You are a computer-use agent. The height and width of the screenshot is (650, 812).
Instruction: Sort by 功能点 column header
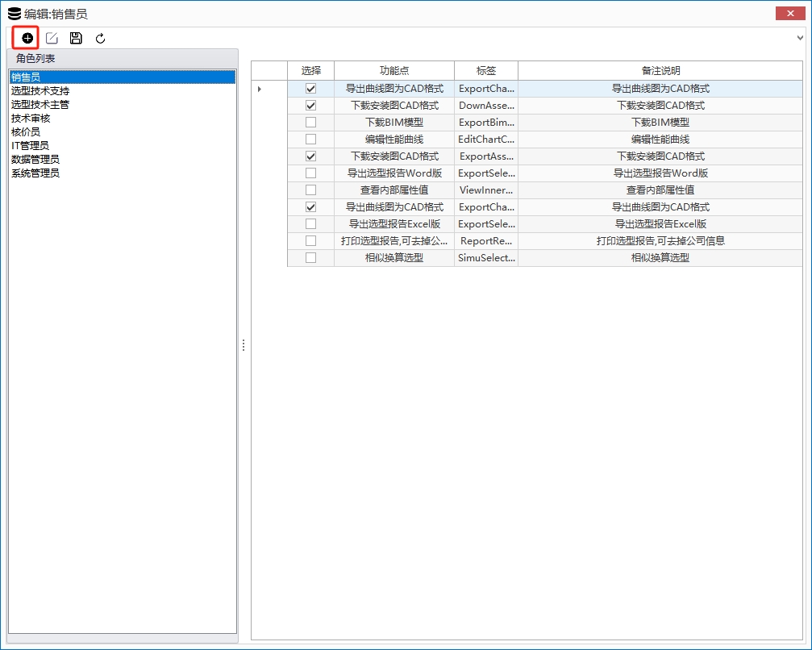pyautogui.click(x=394, y=70)
